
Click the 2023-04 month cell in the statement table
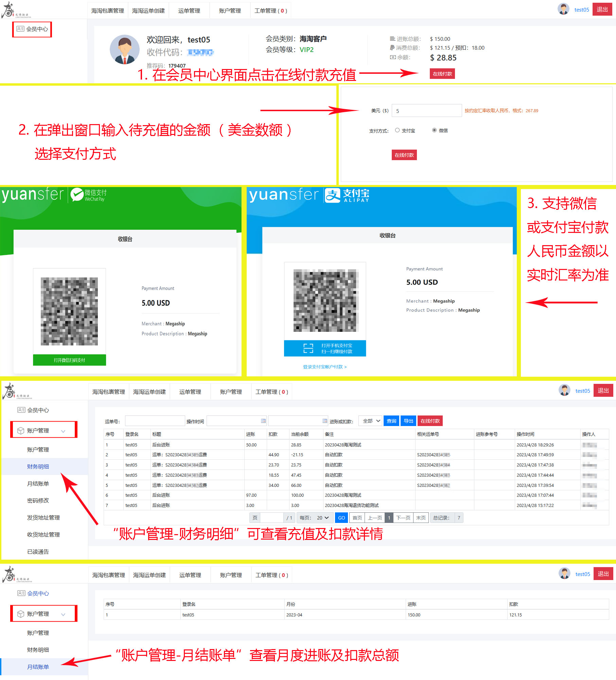click(345, 615)
